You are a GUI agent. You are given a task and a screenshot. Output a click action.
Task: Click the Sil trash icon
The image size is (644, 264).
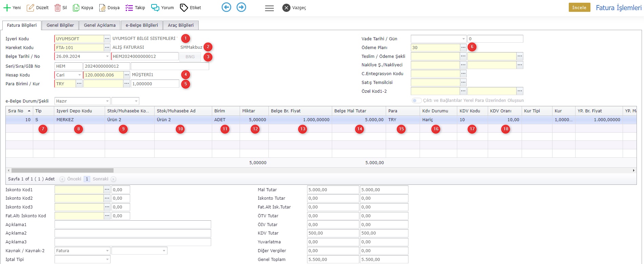coord(58,7)
